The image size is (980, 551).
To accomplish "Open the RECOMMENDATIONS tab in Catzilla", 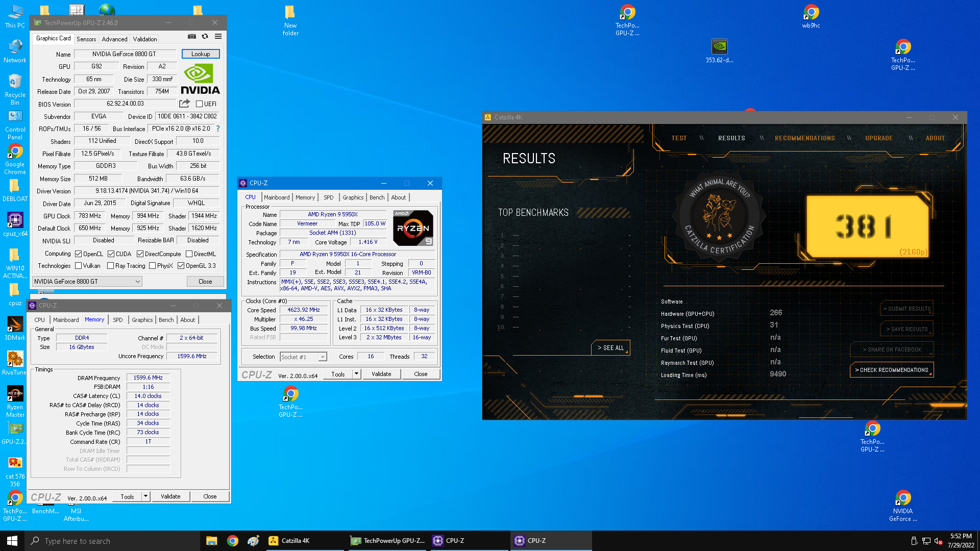I will pyautogui.click(x=805, y=138).
